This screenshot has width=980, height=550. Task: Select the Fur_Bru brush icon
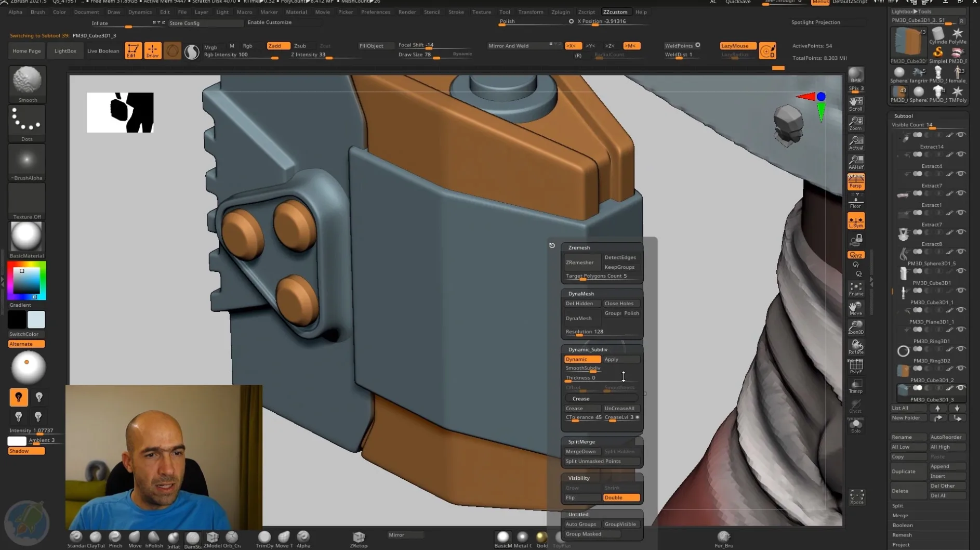[723, 539]
